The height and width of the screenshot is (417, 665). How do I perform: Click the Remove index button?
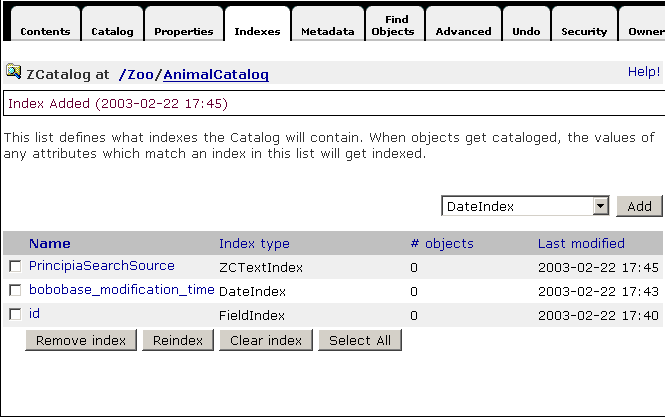(81, 341)
